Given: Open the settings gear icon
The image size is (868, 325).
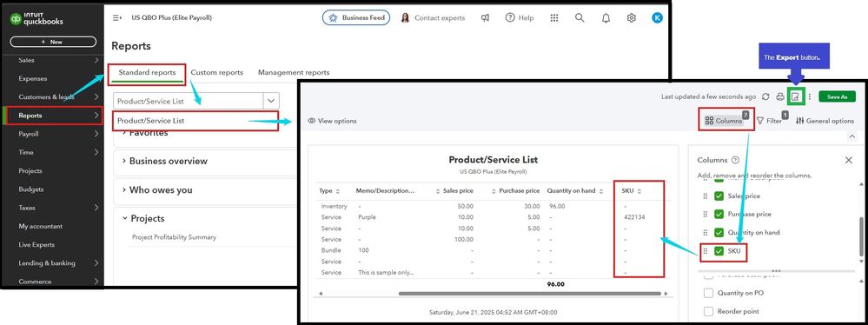Looking at the screenshot, I should pos(631,17).
